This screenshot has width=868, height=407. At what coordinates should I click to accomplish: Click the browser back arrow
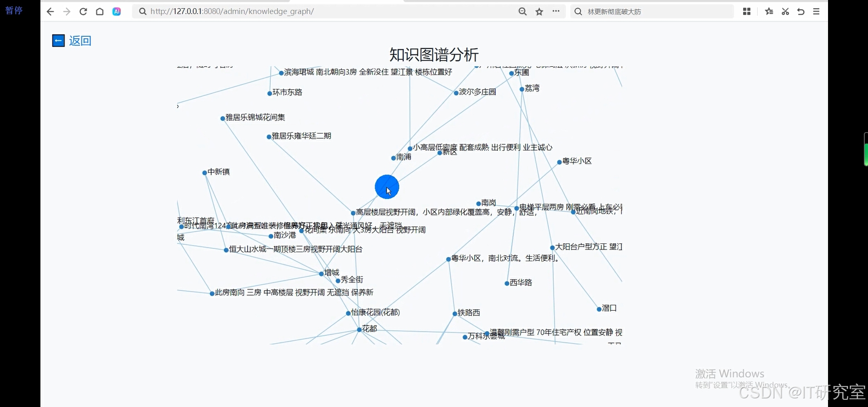(x=50, y=12)
